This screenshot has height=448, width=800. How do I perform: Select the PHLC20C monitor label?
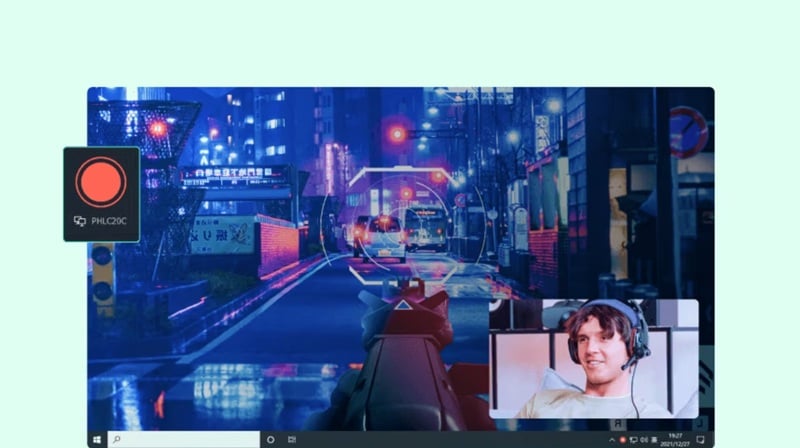109,221
